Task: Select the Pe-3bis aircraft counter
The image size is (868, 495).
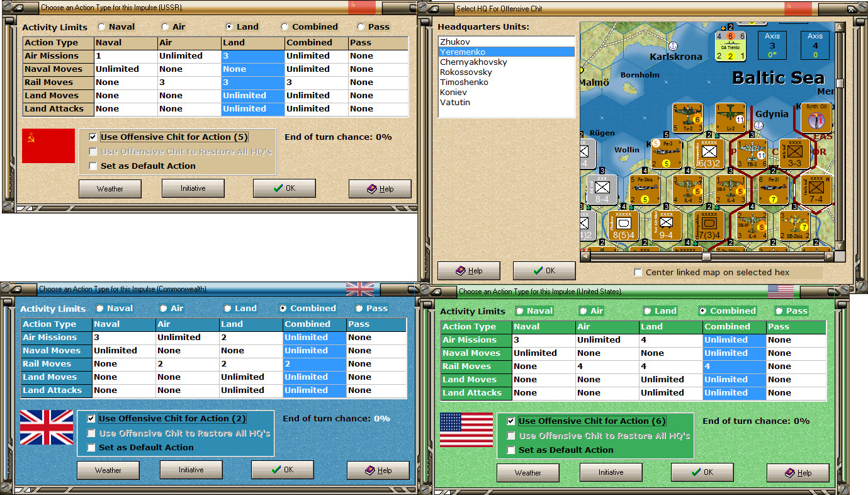Action: (x=645, y=190)
